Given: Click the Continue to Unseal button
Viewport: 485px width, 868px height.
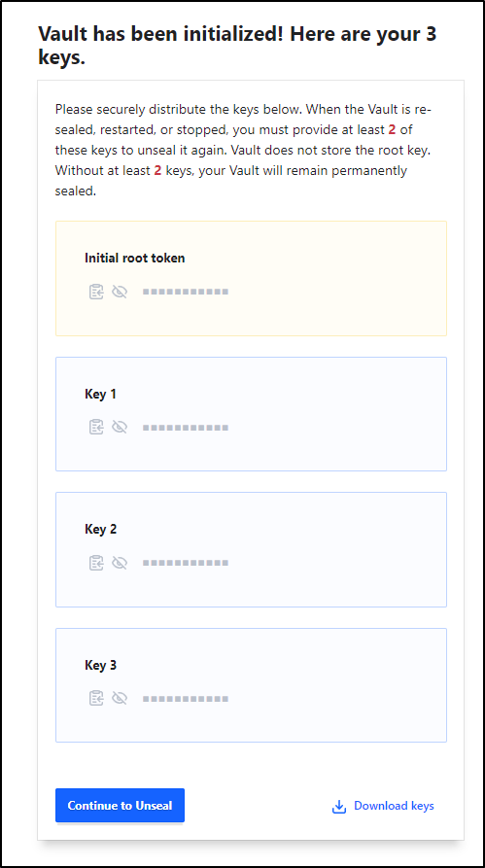Looking at the screenshot, I should [x=120, y=806].
